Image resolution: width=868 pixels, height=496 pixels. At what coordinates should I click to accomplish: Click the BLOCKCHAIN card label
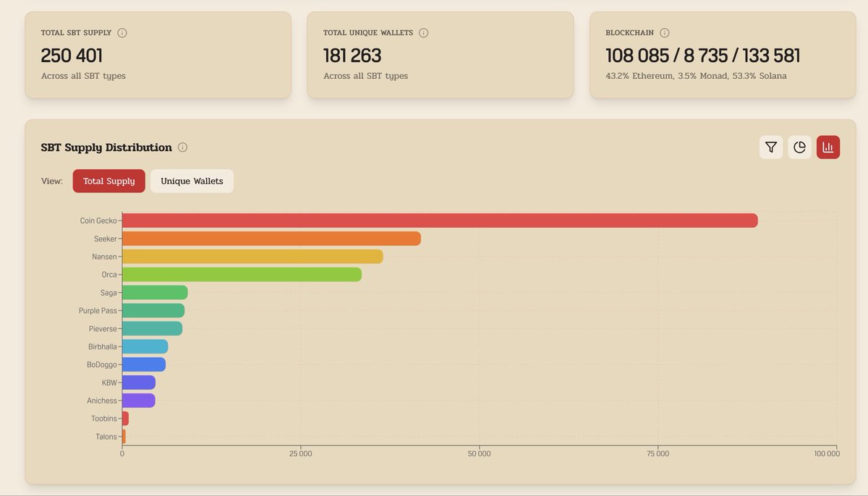pyautogui.click(x=629, y=33)
